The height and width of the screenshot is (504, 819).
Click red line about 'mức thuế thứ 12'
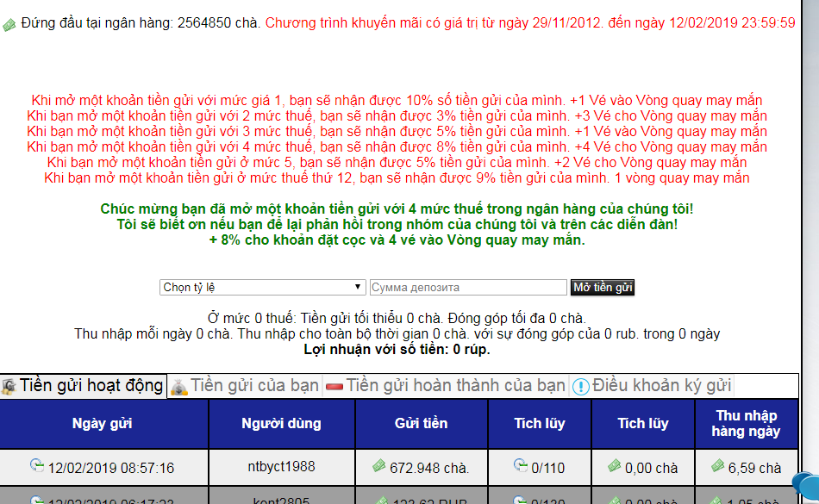pos(397,178)
